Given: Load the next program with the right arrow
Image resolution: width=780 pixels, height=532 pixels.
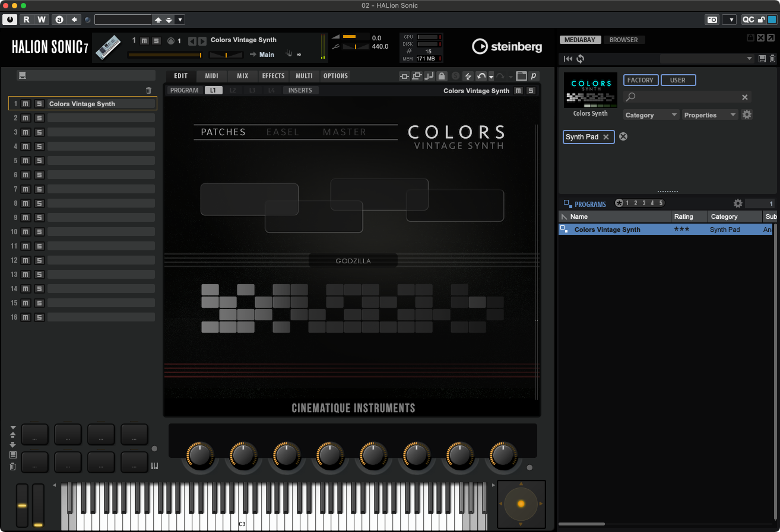Looking at the screenshot, I should [x=202, y=41].
